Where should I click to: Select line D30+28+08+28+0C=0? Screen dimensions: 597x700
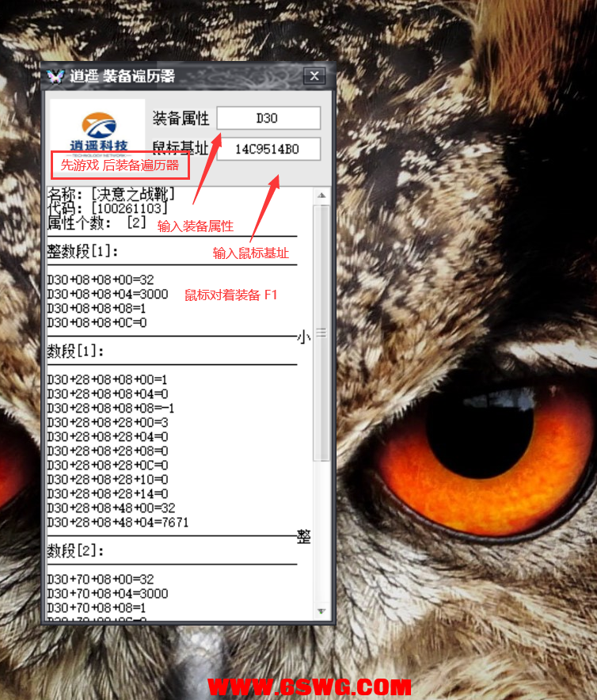click(x=108, y=466)
